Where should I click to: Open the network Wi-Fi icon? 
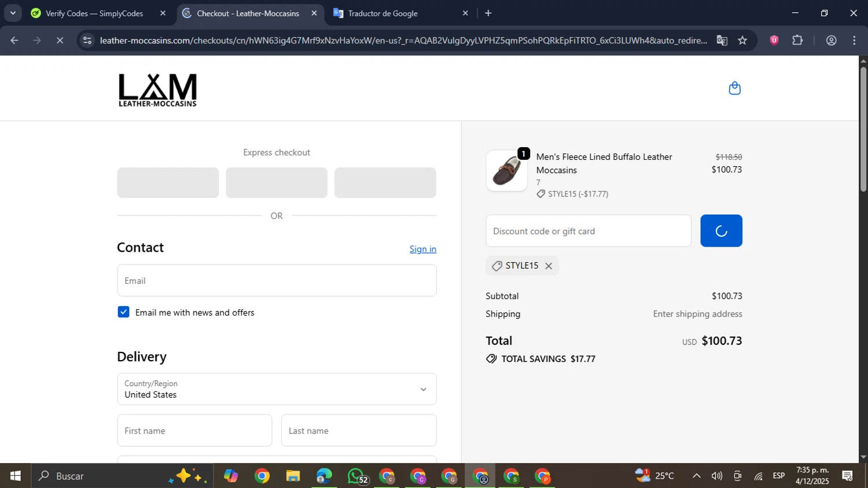pos(758,476)
